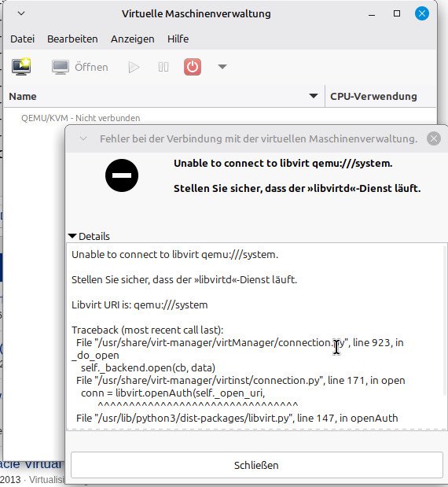Open the Datei menu
This screenshot has height=487, width=448.
coord(22,39)
